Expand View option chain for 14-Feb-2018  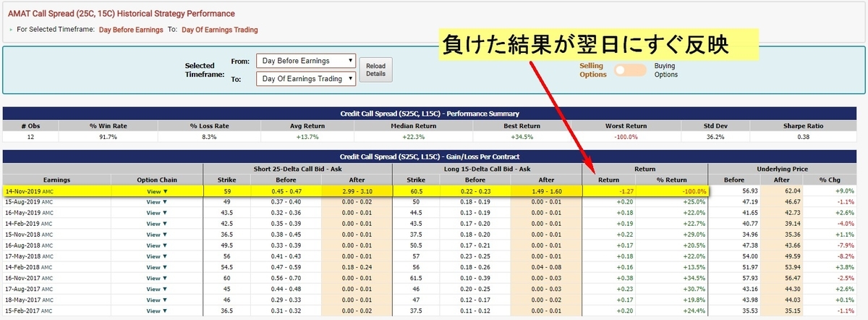coord(157,266)
